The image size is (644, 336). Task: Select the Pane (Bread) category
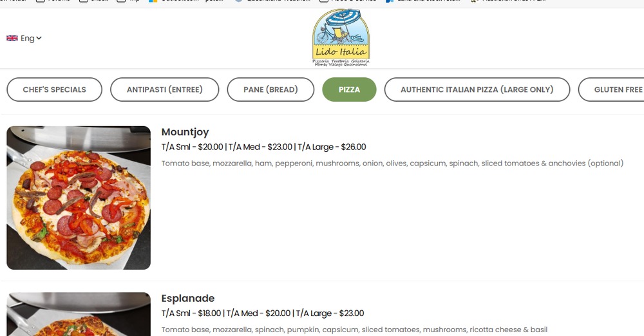click(x=270, y=89)
